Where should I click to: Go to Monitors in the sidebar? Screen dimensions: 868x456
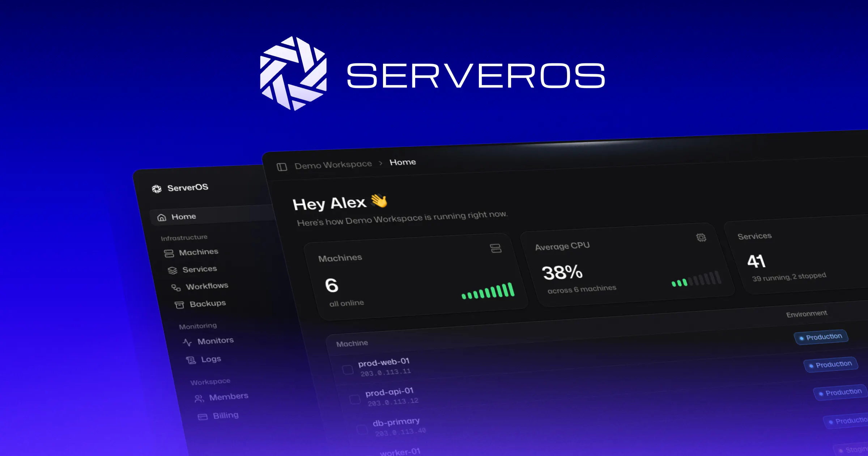point(208,341)
